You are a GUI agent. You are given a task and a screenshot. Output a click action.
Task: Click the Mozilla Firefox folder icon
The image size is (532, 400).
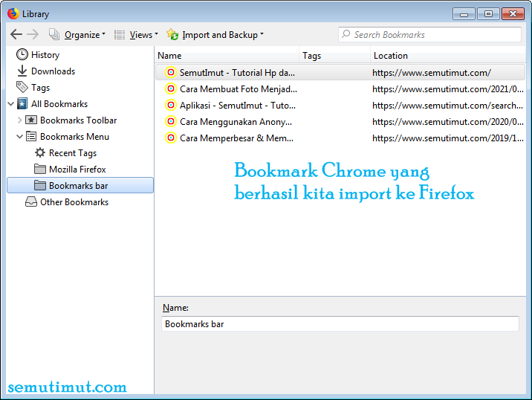40,169
